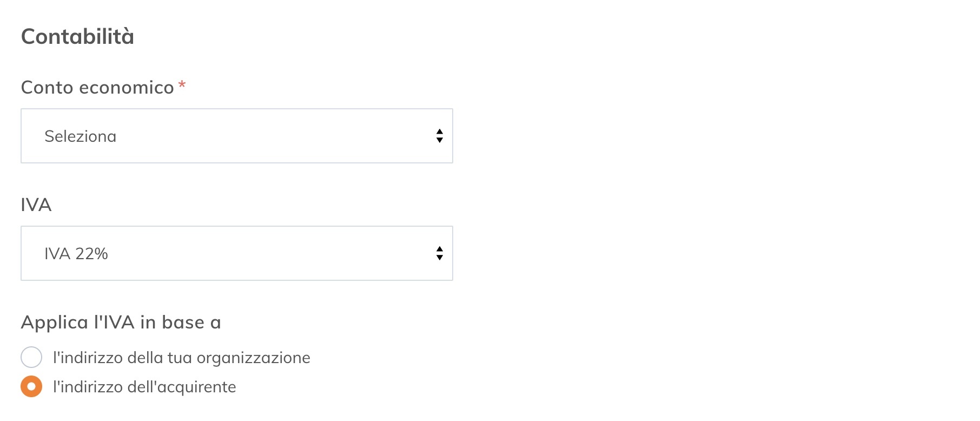980x421 pixels.
Task: Click the red required asterisk
Action: [182, 84]
